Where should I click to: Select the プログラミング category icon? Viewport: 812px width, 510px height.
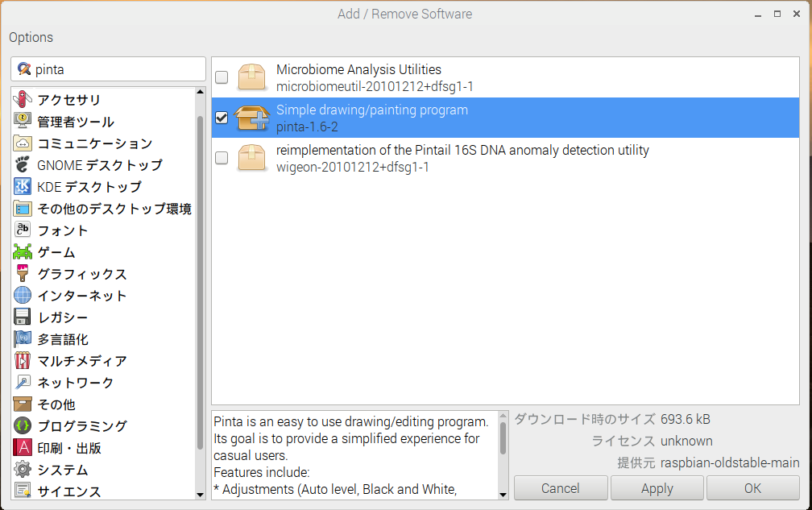coord(23,425)
